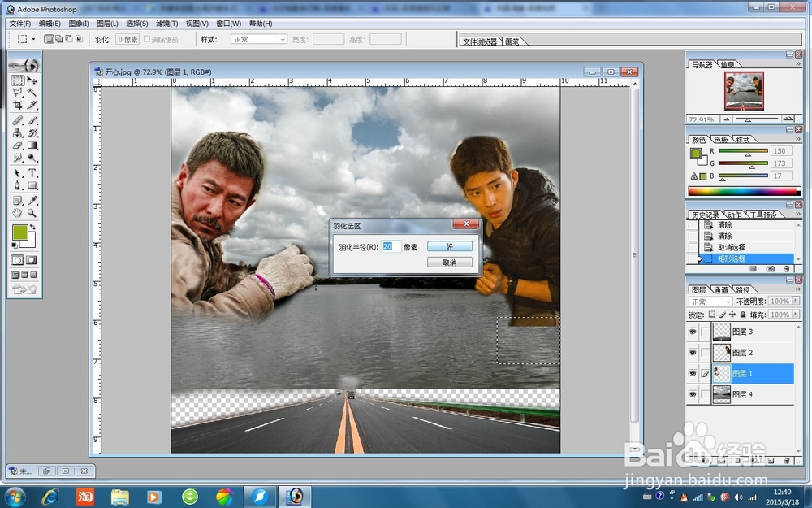812x508 pixels.
Task: Toggle lock all for the layer
Action: pos(743,315)
